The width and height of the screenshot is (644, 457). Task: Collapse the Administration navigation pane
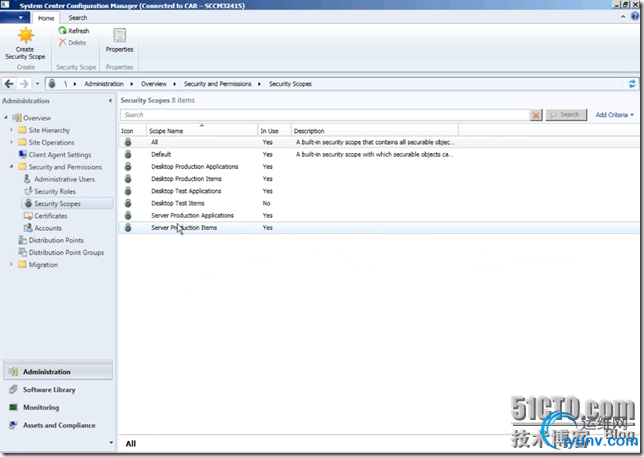[x=110, y=101]
